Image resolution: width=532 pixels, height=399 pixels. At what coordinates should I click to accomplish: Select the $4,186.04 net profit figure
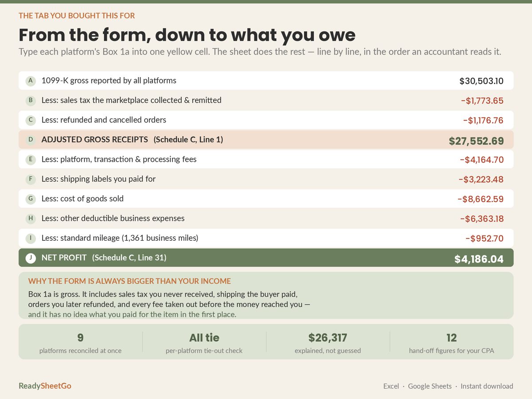tap(479, 259)
